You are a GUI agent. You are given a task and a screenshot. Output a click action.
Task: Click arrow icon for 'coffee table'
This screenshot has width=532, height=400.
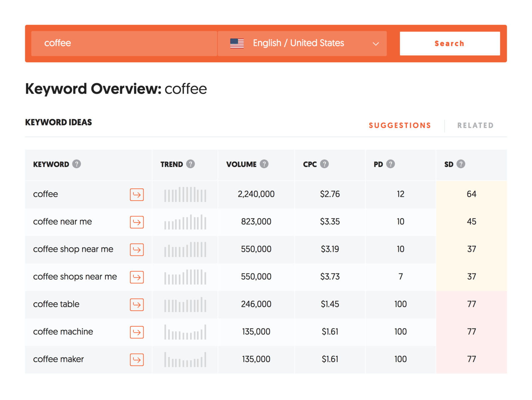tap(137, 305)
